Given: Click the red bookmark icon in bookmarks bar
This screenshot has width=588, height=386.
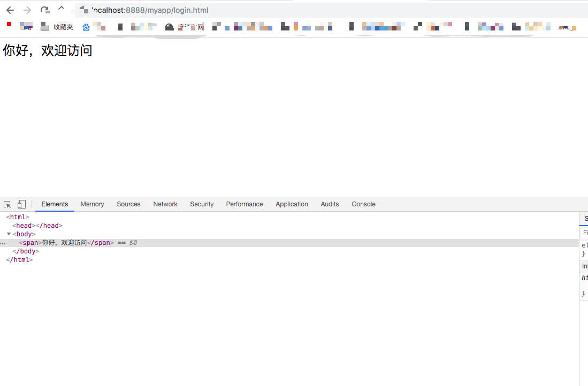Looking at the screenshot, I should (9, 24).
